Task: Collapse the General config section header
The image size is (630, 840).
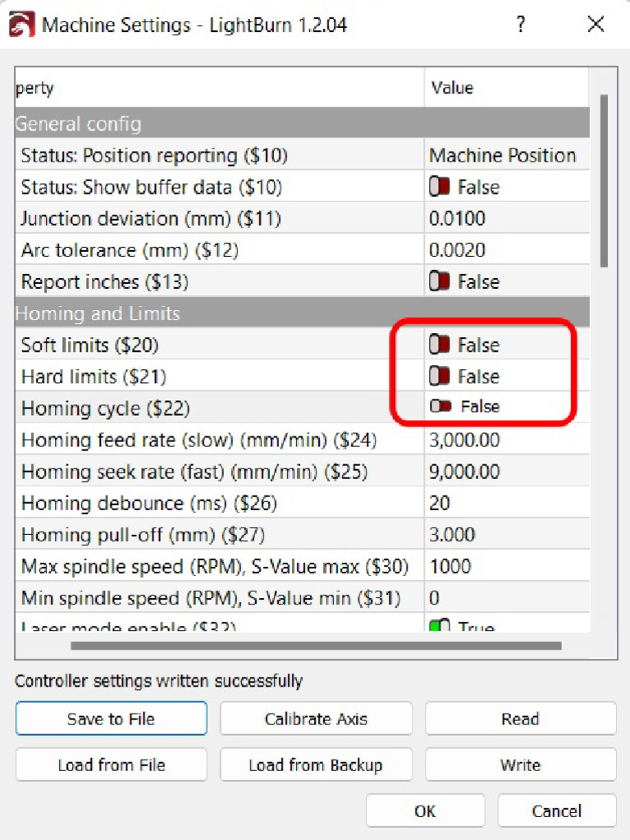Action: [x=79, y=125]
